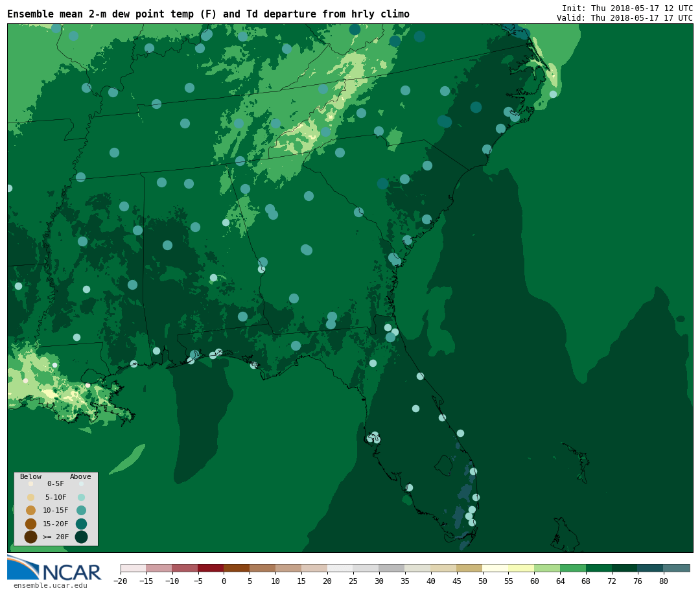The width and height of the screenshot is (700, 593).
Task: Pick the 64 to 68 green colorbar swatch
Action: tap(573, 568)
